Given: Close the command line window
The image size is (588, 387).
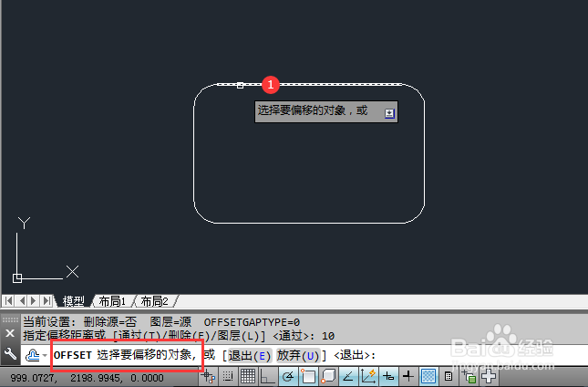Looking at the screenshot, I should pos(10,333).
